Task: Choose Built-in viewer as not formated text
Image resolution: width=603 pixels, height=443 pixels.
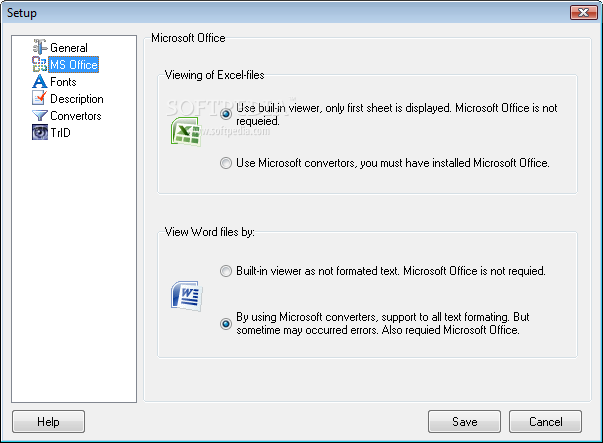Action: click(226, 271)
